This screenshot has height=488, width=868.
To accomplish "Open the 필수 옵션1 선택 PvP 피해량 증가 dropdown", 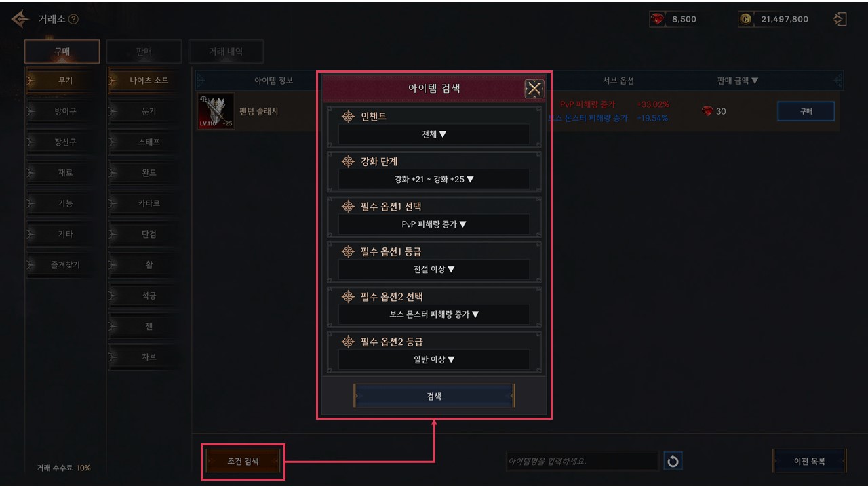I will click(x=434, y=224).
